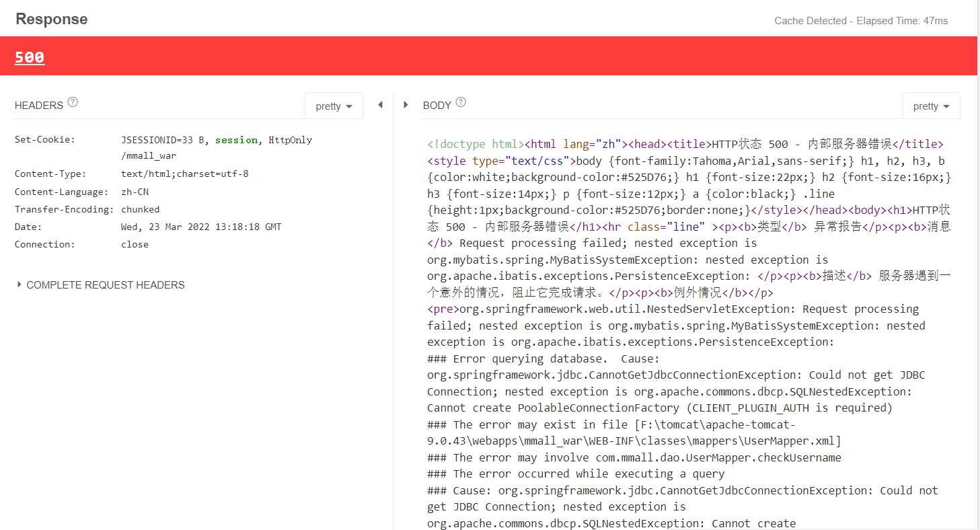Open the headers pretty format dropdown
The image size is (980, 530).
tap(334, 106)
